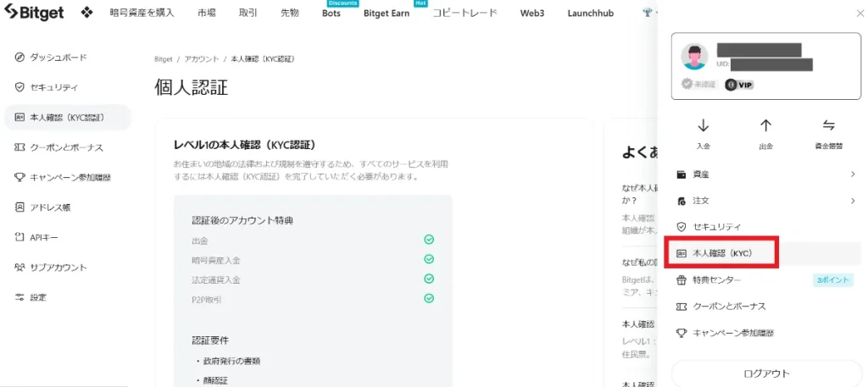868x387 pixels.
Task: Open the grid apps menu icon
Action: click(x=86, y=13)
